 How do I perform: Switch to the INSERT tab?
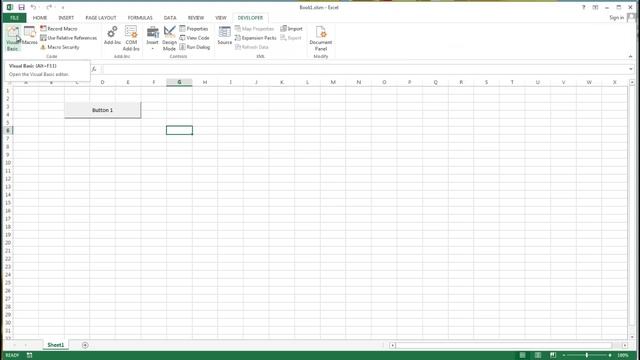point(66,18)
